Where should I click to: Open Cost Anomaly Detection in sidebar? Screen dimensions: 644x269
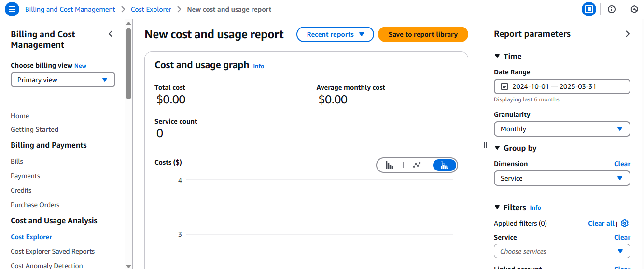[47, 265]
